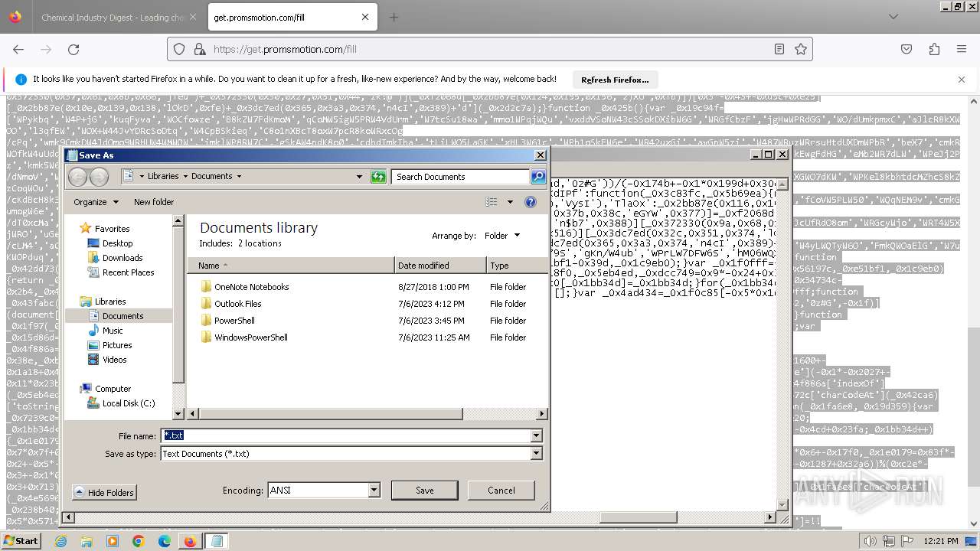Open the File name history dropdown
Viewport: 980px width, 551px height.
click(536, 435)
